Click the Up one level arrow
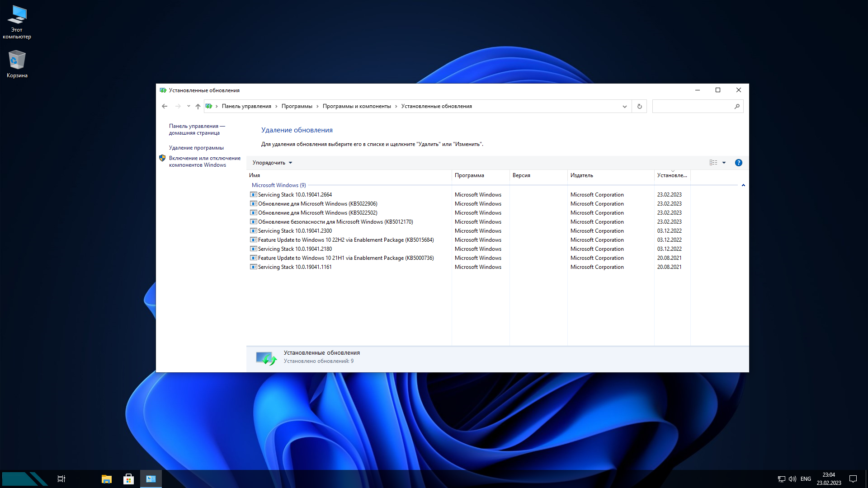 pyautogui.click(x=198, y=106)
